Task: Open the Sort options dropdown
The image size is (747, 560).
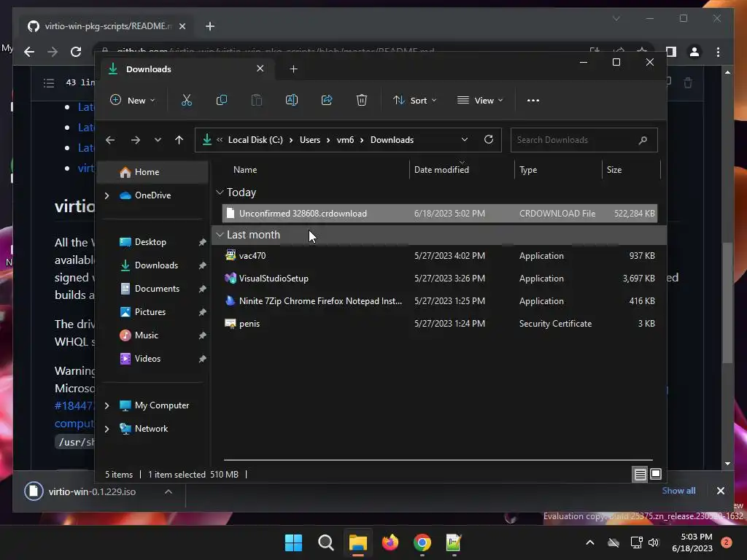Action: click(414, 100)
